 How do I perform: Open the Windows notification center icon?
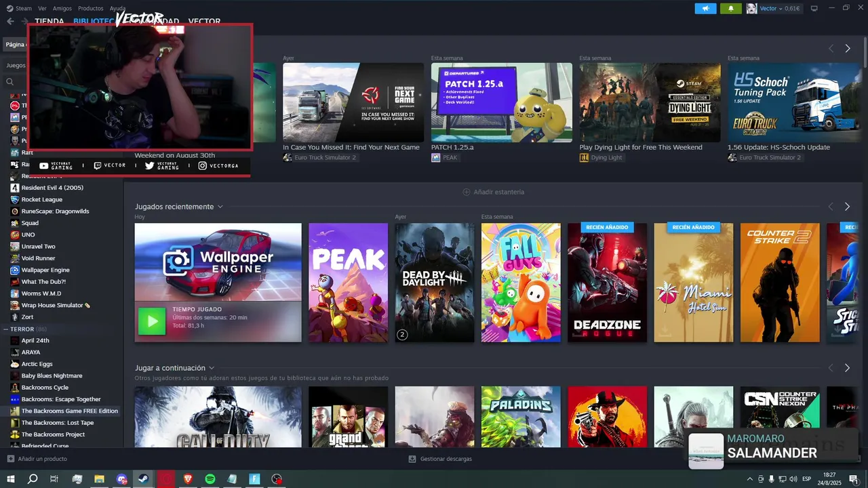[854, 479]
